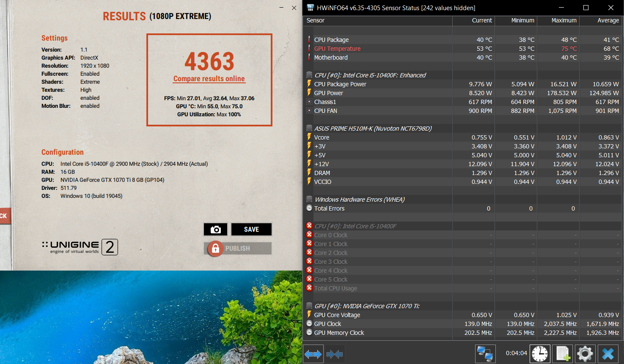Click the NVIDIA GeForce GTX 1070 Ti configuration text
This screenshot has width=624, height=364.
pyautogui.click(x=112, y=180)
